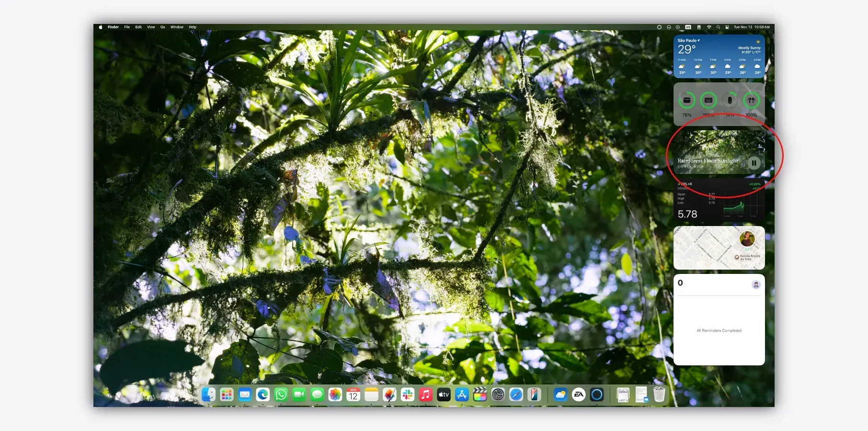Open the EA app in Dock
Screen dimensions: 868x431
(579, 395)
